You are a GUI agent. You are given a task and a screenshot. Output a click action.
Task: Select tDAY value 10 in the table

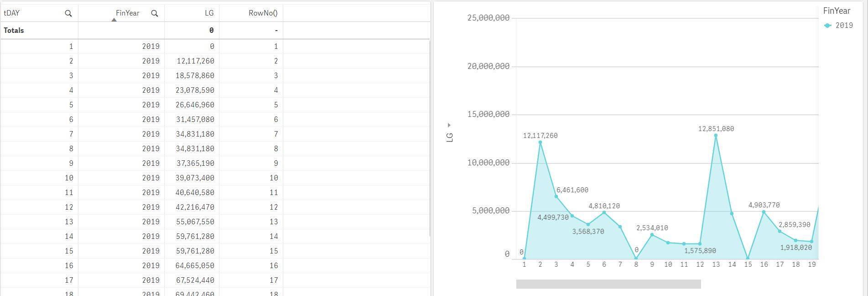(x=69, y=178)
